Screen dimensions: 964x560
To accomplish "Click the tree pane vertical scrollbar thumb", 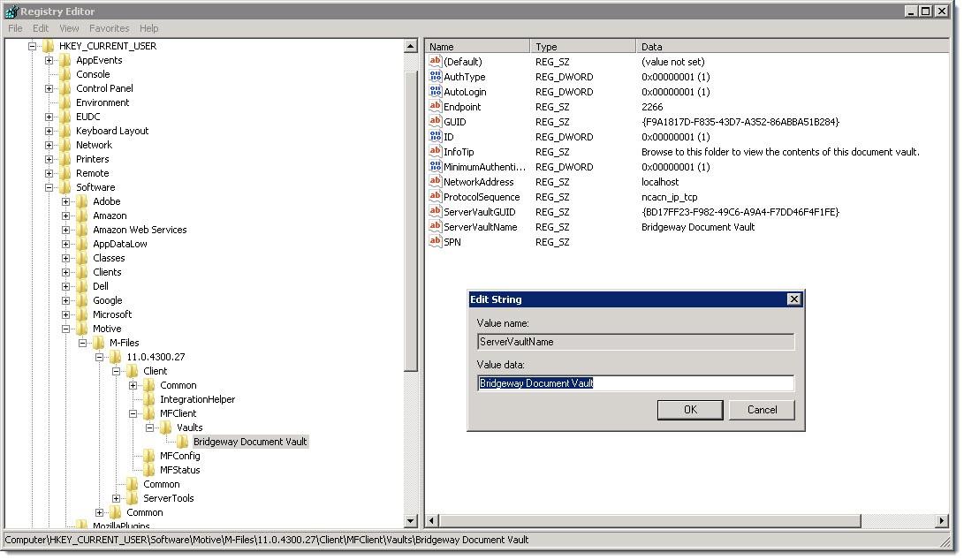I will 411,222.
